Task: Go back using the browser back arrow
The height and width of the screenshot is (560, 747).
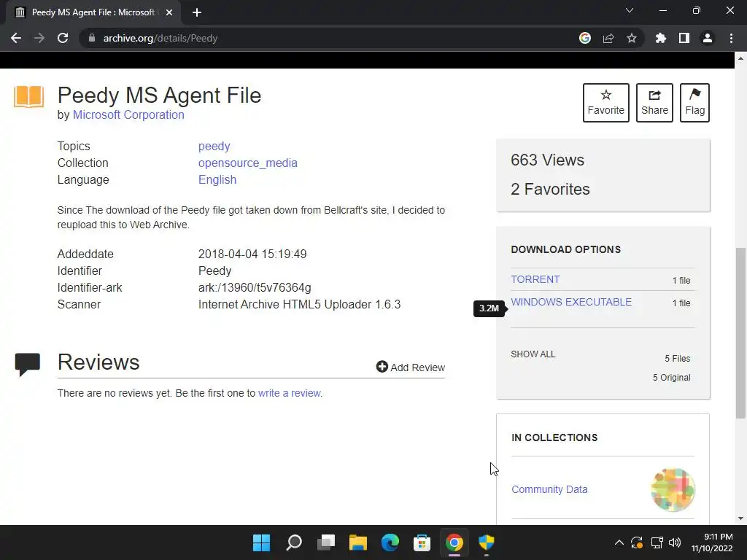Action: pyautogui.click(x=16, y=38)
